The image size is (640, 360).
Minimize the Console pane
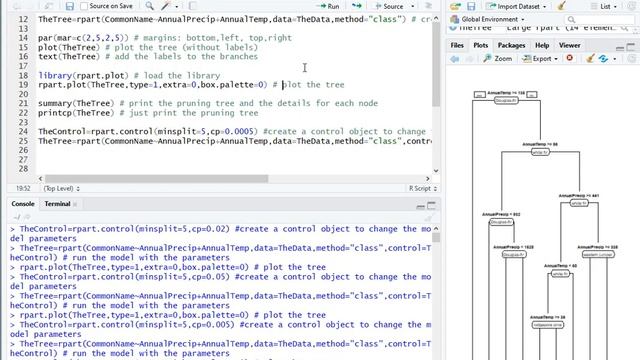420,207
